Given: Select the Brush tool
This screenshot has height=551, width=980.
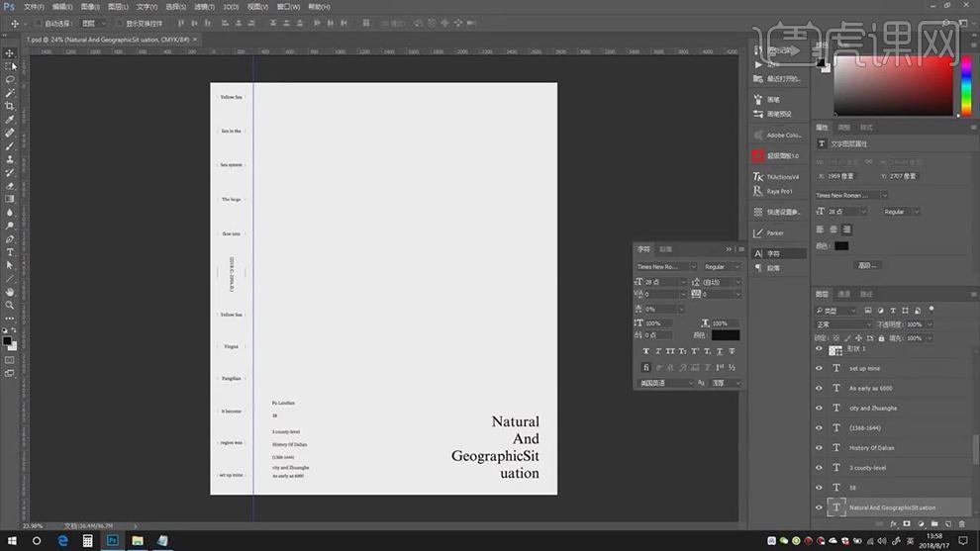Looking at the screenshot, I should pyautogui.click(x=9, y=145).
